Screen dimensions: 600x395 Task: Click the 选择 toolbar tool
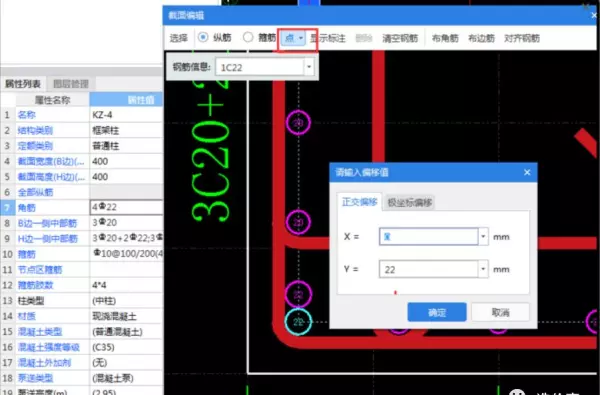tap(179, 38)
